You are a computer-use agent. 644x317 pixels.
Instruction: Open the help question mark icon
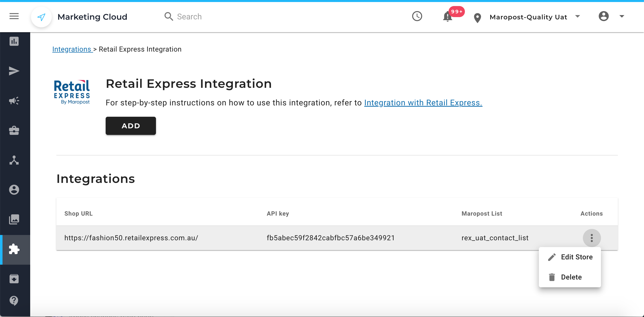[x=14, y=300]
